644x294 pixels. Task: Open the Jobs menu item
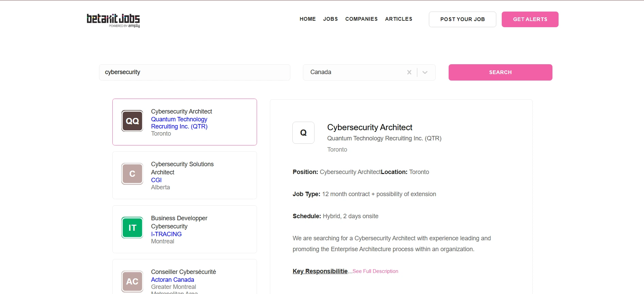[x=331, y=19]
